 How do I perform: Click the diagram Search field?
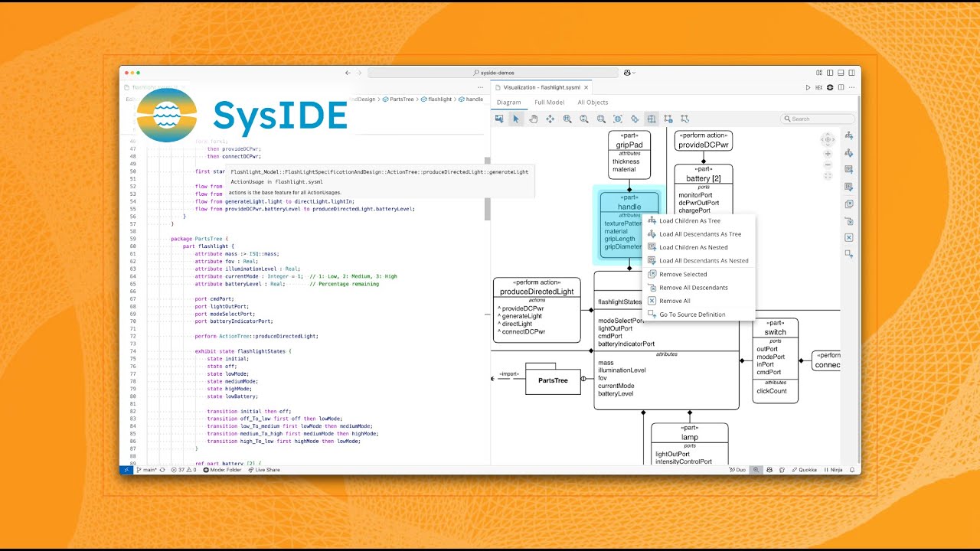(x=818, y=119)
